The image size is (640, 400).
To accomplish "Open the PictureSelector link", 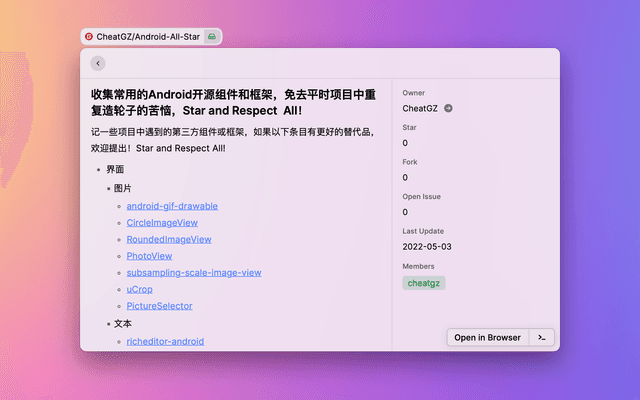I will pyautogui.click(x=159, y=306).
